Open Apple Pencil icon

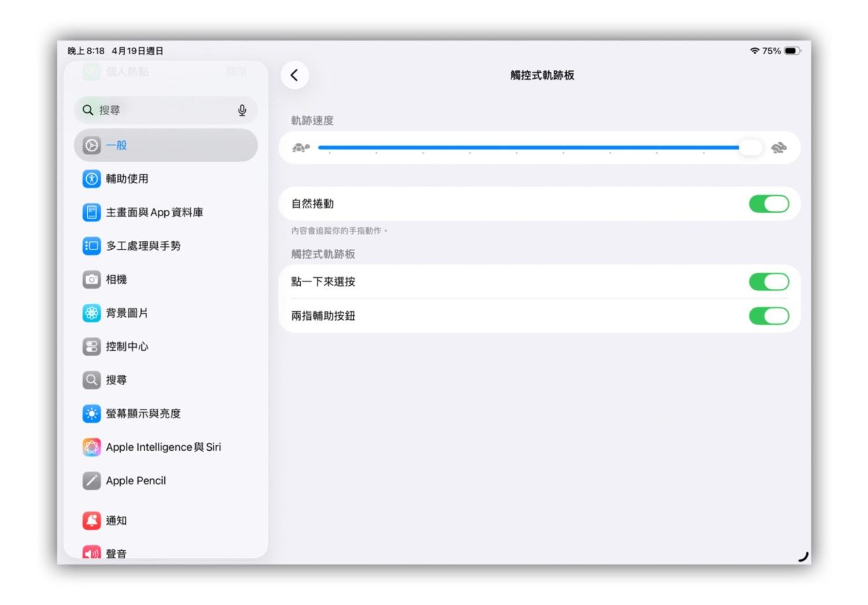pos(91,481)
